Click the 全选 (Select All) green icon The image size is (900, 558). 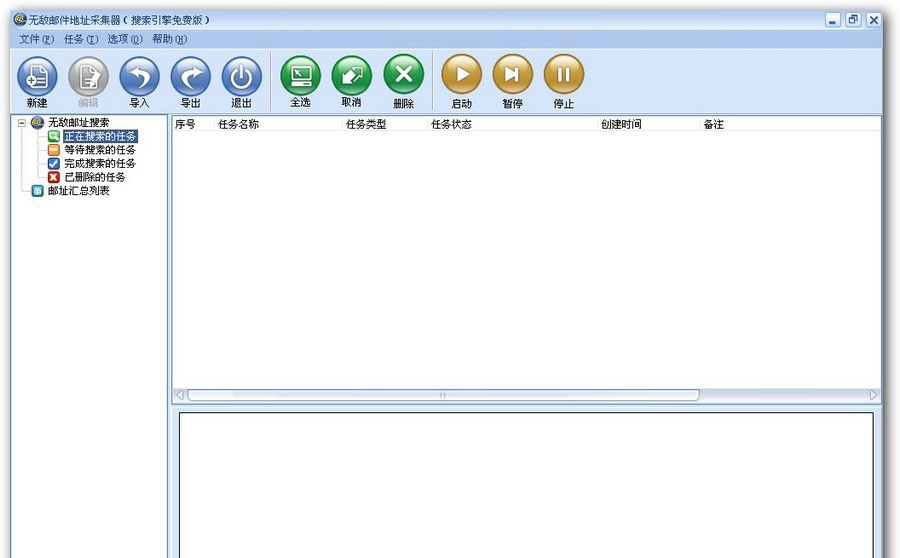click(x=300, y=76)
